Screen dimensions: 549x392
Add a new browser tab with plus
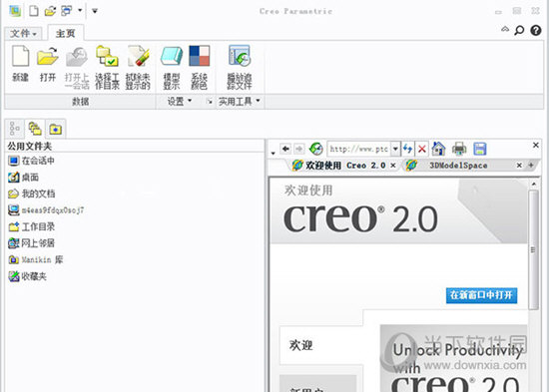click(531, 166)
